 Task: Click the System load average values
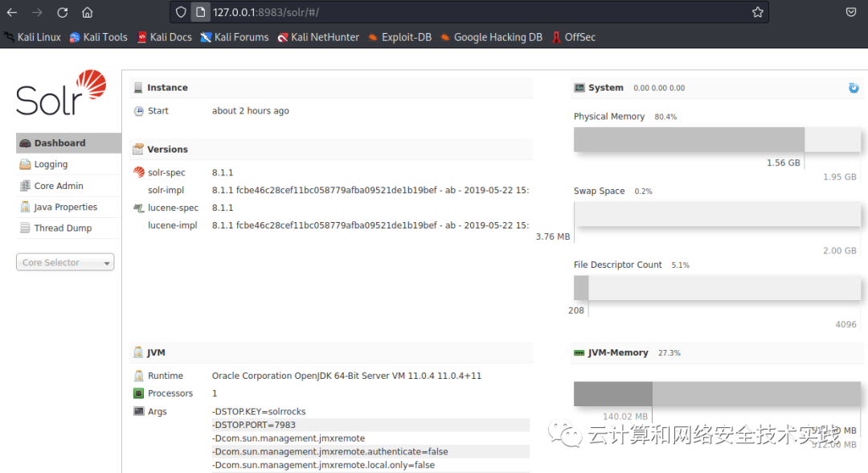[x=659, y=88]
